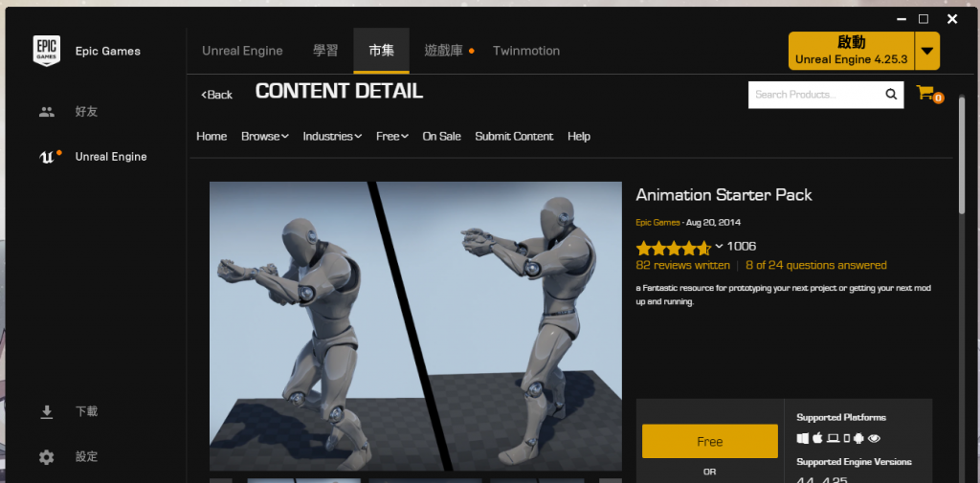Open settings with the gear icon
The image size is (980, 483).
[x=47, y=457]
